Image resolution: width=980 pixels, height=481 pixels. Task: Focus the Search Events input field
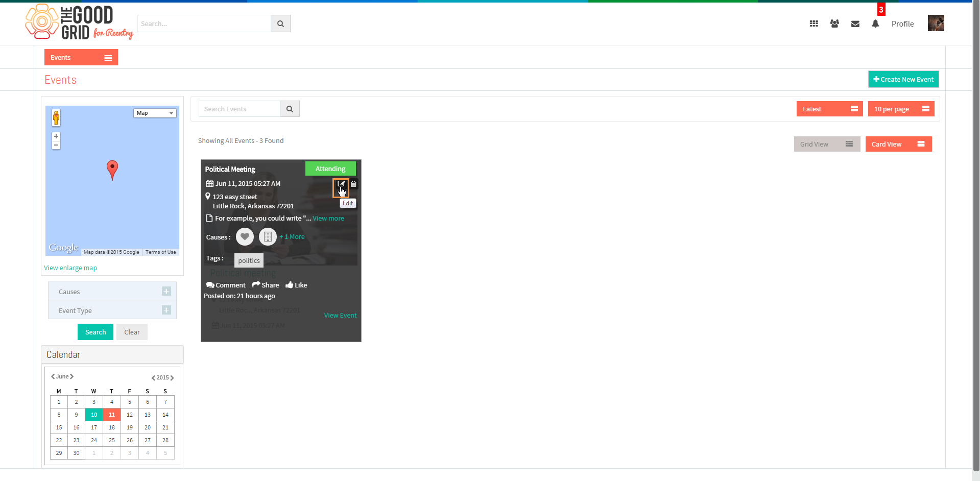coord(240,109)
